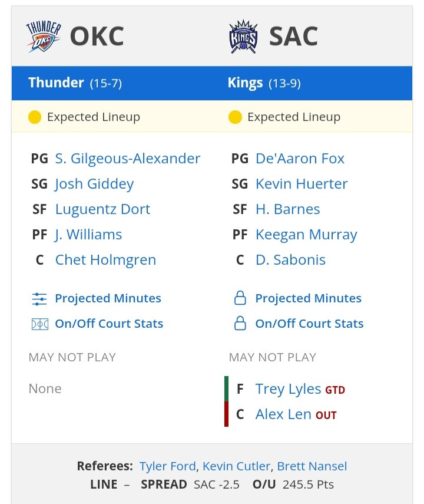Open referee Tyler Ford page
Image resolution: width=424 pixels, height=504 pixels.
click(x=167, y=466)
